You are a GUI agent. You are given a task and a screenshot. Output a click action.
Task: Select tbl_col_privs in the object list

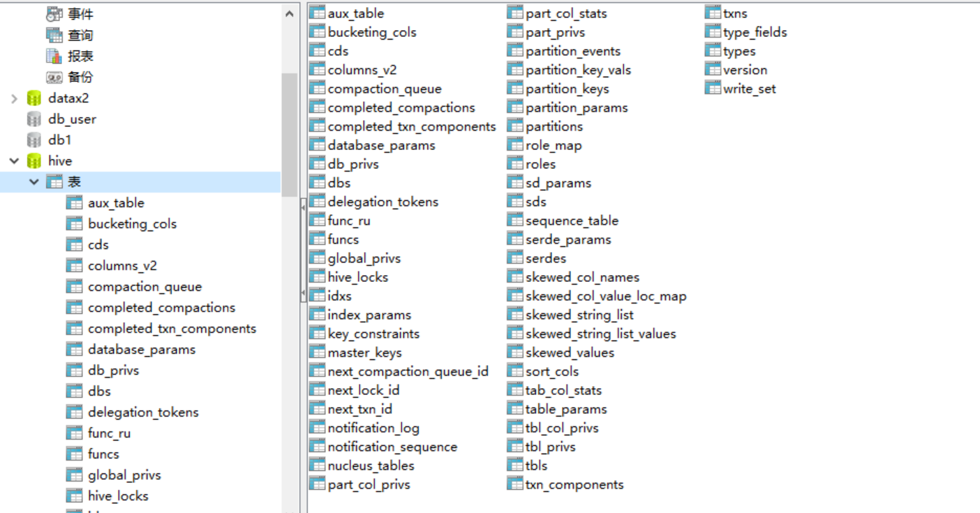[562, 428]
